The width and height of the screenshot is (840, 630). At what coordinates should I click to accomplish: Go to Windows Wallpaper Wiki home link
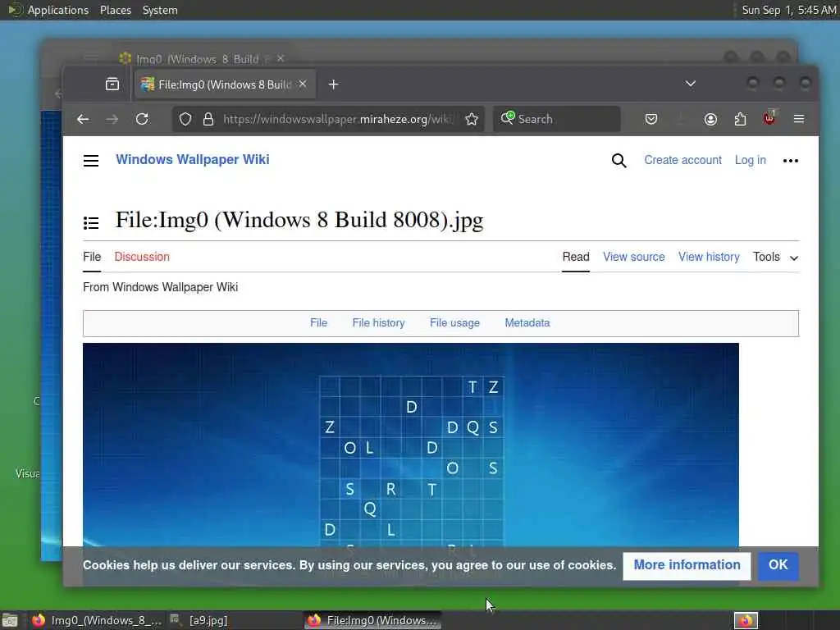(x=192, y=160)
